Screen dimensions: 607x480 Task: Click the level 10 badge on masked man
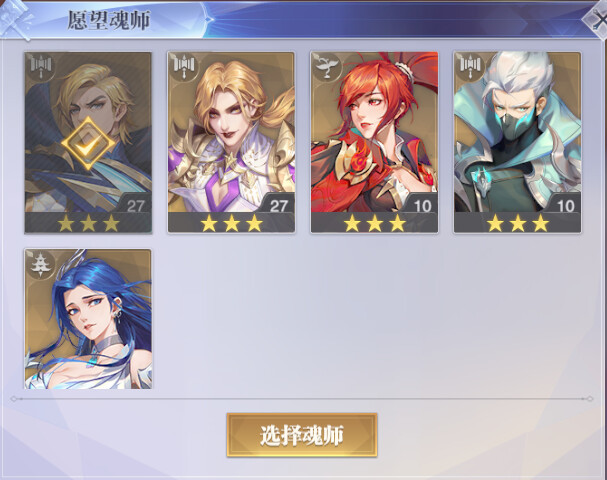pyautogui.click(x=565, y=204)
